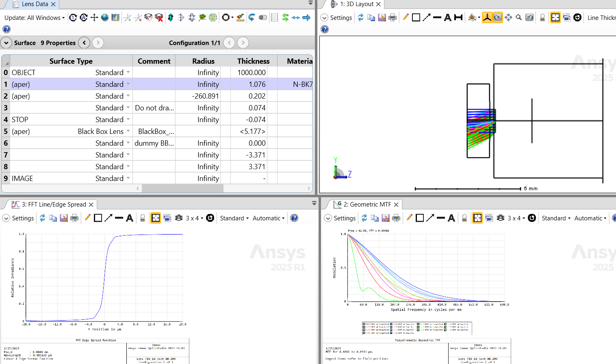Viewport: 616px width, 364px height.
Task: Click the Update All (A) icon
Action: click(84, 17)
